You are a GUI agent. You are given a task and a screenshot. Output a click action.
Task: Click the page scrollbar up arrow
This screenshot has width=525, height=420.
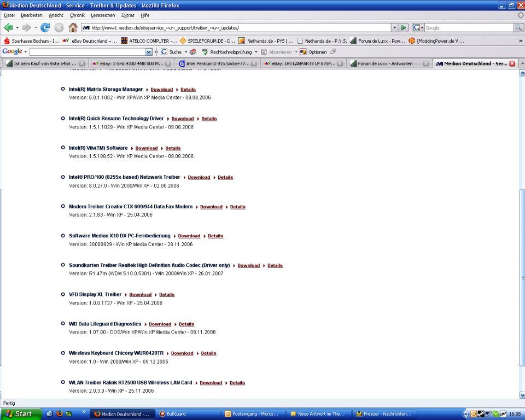[522, 73]
